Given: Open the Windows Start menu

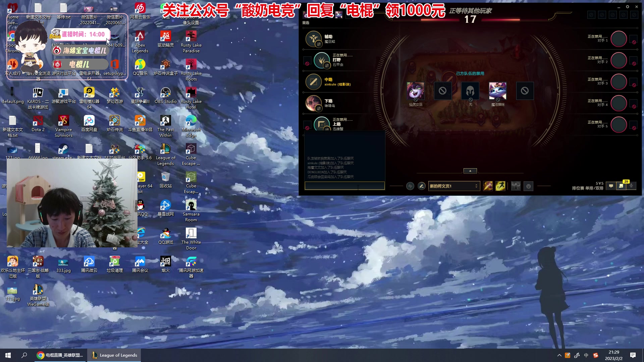Looking at the screenshot, I should [8, 355].
